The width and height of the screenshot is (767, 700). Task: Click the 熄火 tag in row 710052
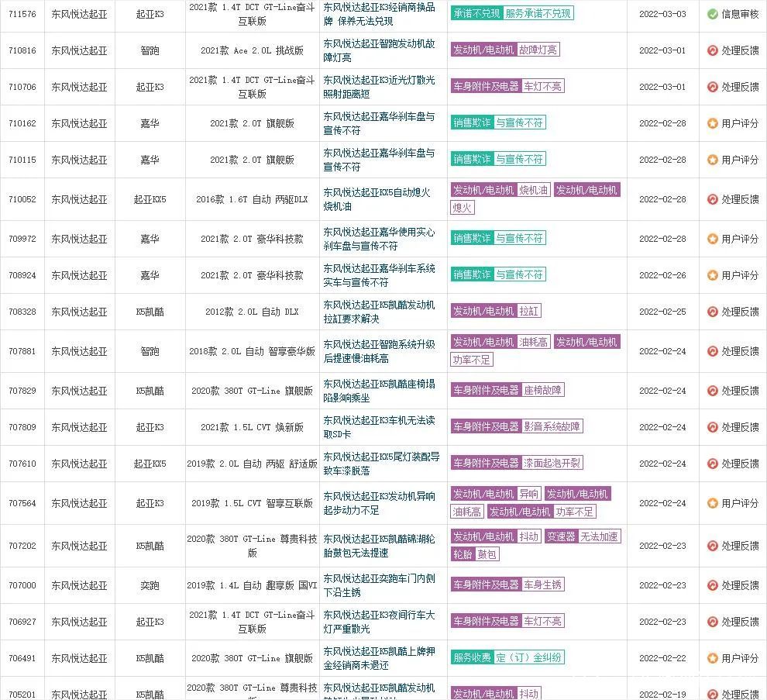pos(463,208)
